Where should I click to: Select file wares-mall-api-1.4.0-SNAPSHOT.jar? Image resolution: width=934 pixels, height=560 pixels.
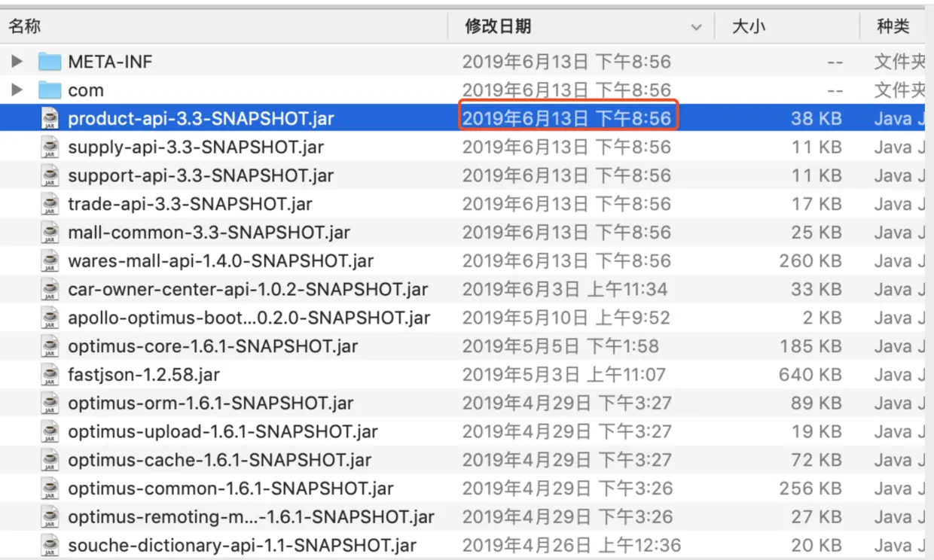tap(221, 261)
